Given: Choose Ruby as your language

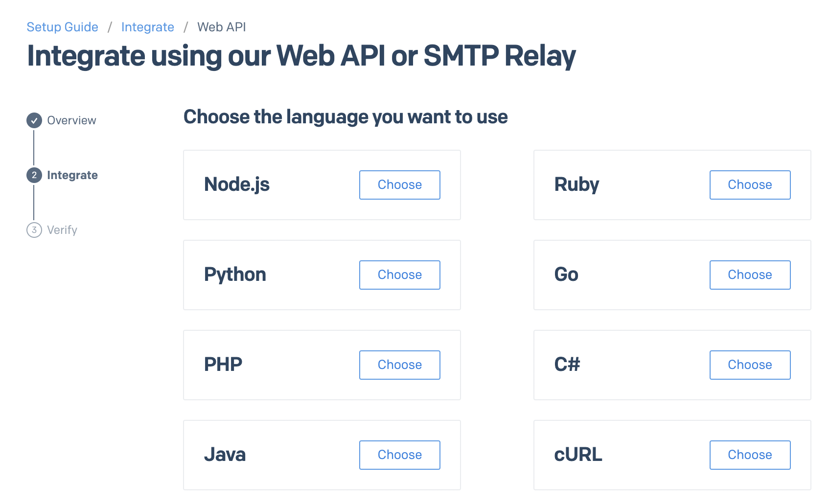Looking at the screenshot, I should pos(750,184).
